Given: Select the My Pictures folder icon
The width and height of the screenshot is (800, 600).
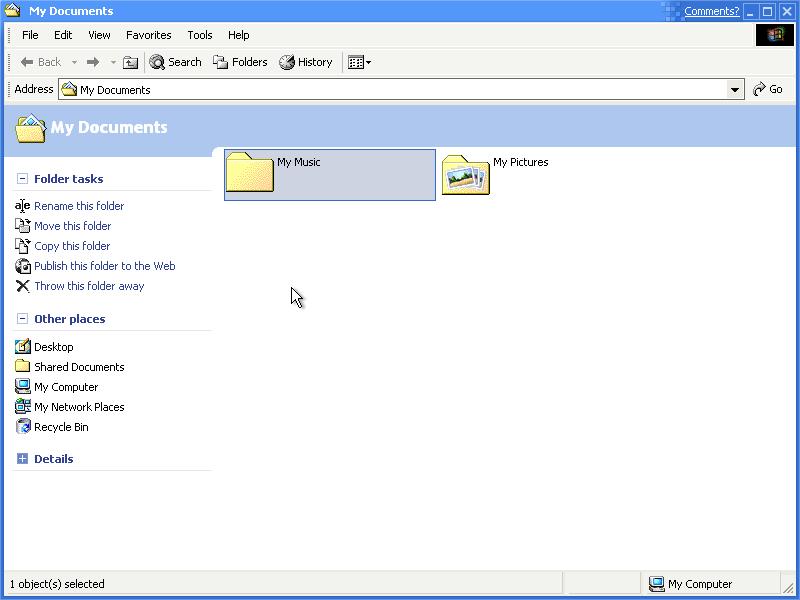Looking at the screenshot, I should pyautogui.click(x=465, y=175).
